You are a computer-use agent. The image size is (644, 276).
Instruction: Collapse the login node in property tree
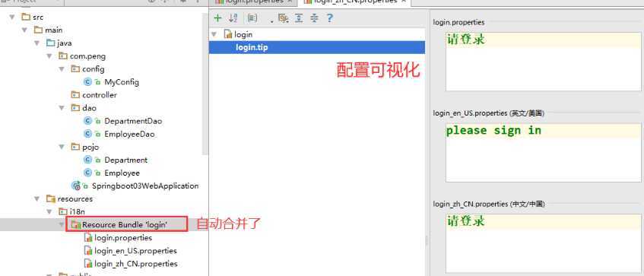coord(214,34)
